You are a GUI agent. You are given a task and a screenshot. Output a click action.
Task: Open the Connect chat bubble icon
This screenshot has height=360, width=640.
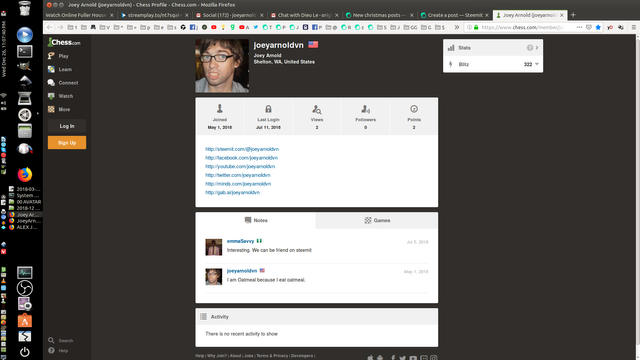51,82
